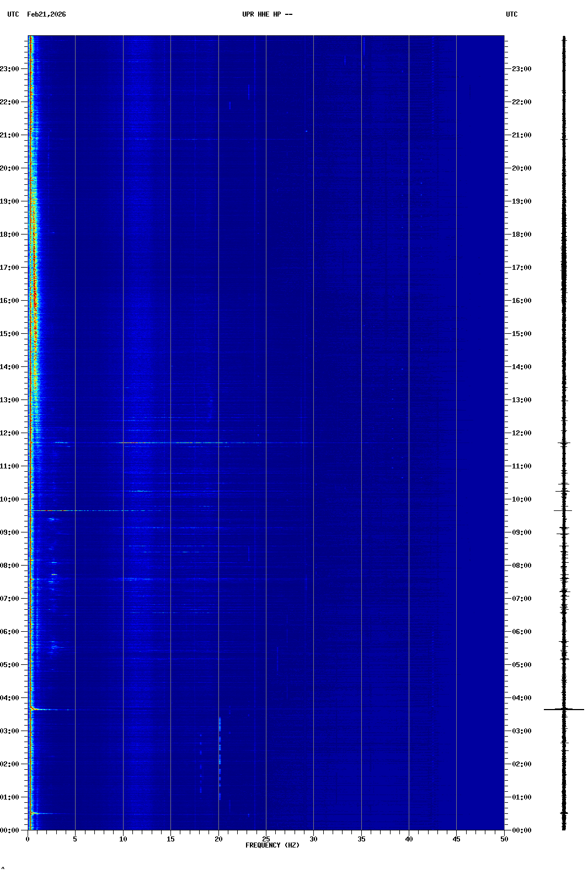Viewport: 588px width, 874px height.
Task: Select the 04:00 label on right axis
Action: [x=521, y=698]
